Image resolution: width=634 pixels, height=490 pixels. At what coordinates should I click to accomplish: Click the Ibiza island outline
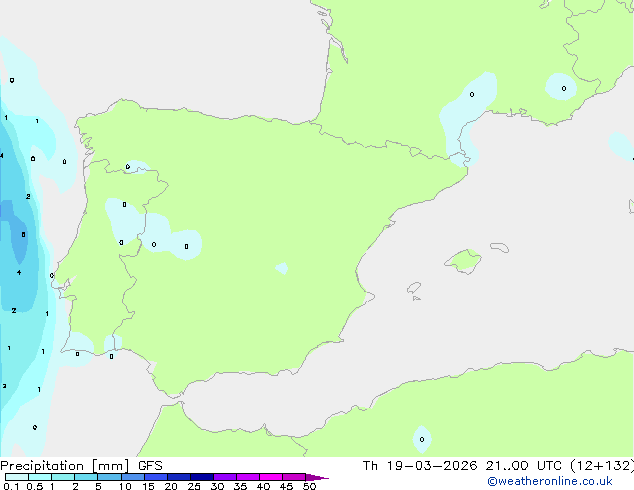(x=414, y=288)
